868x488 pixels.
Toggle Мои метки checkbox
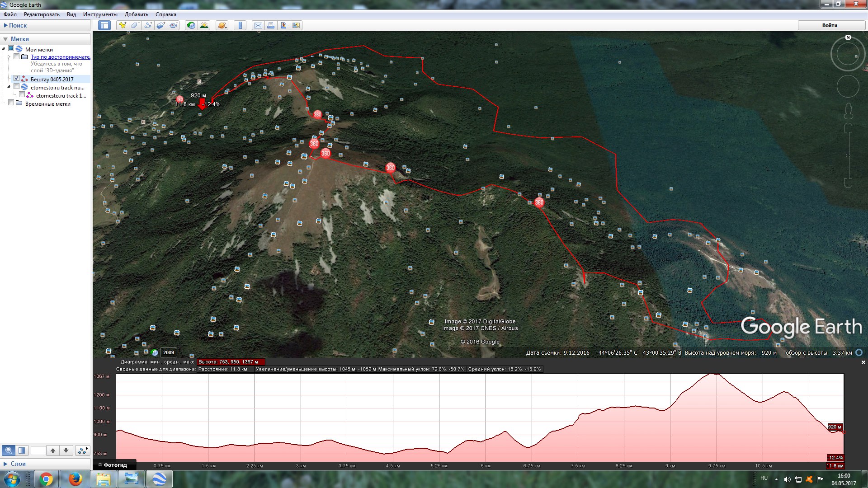11,49
